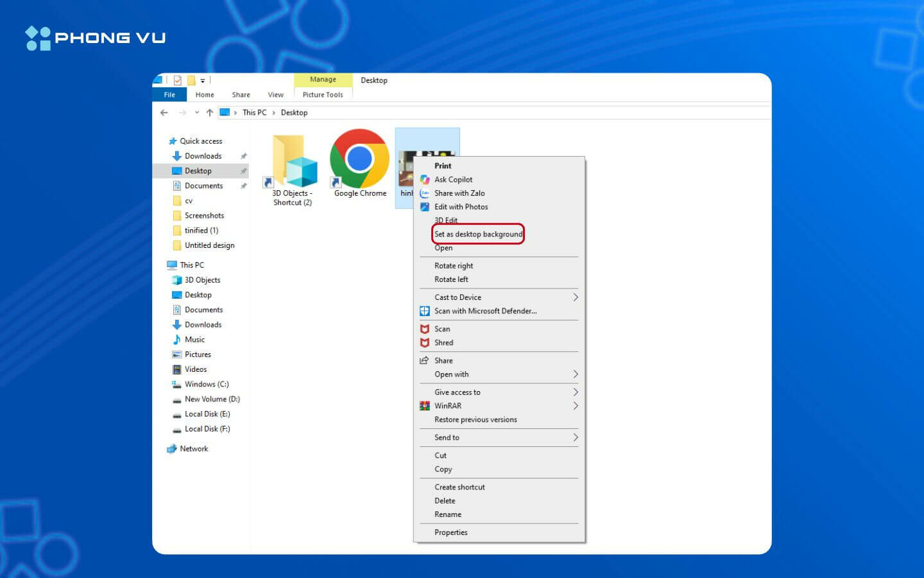Open the Share ribbon tab
924x578 pixels.
pyautogui.click(x=241, y=94)
